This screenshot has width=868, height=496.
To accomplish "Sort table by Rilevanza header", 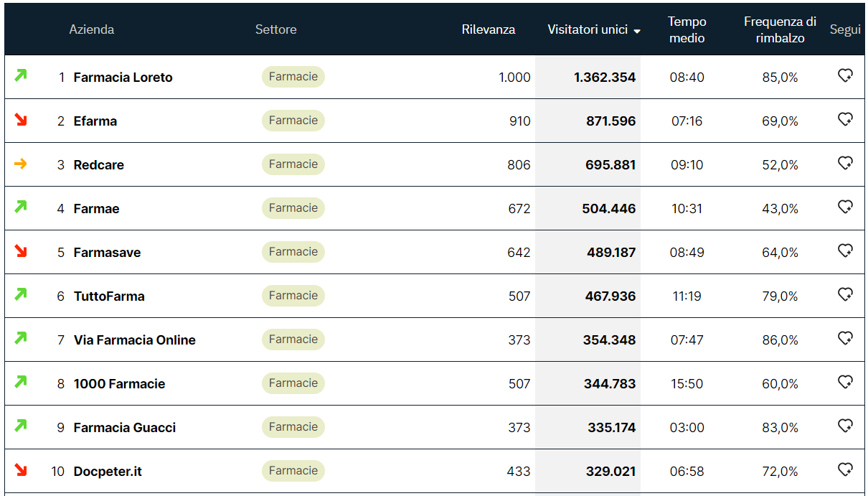I will [x=489, y=29].
